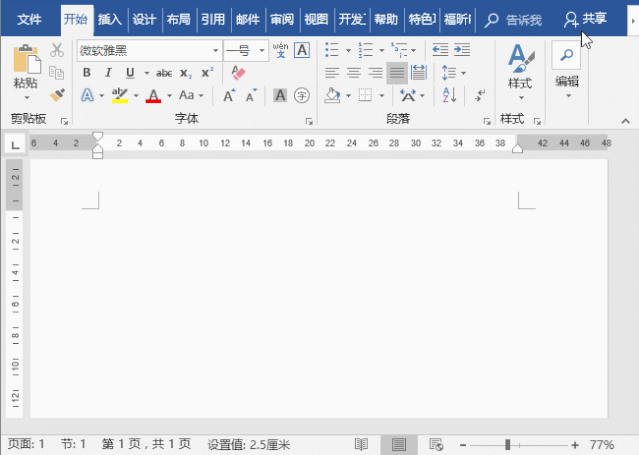The width and height of the screenshot is (639, 455).
Task: Toggle bold formatting
Action: [87, 73]
